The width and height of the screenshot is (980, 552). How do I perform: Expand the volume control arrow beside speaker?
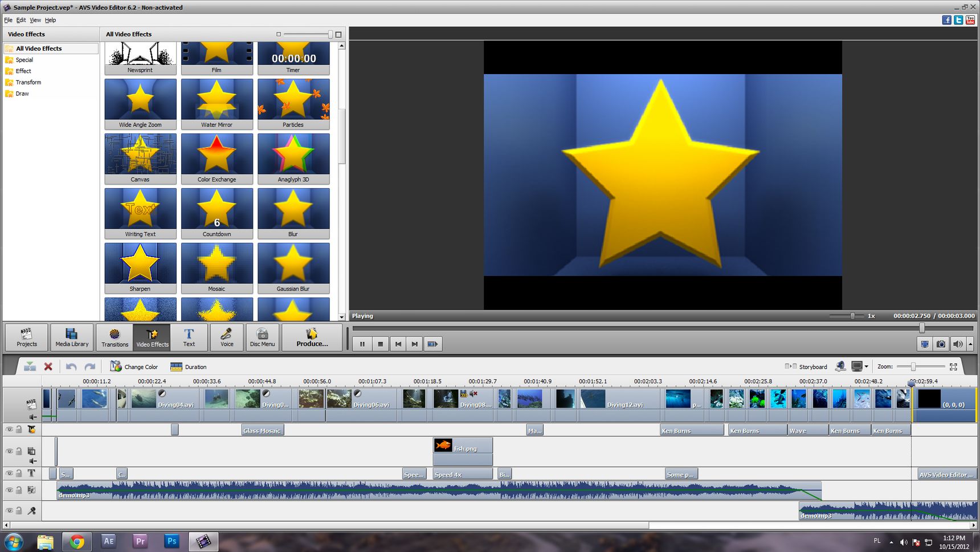pos(970,344)
